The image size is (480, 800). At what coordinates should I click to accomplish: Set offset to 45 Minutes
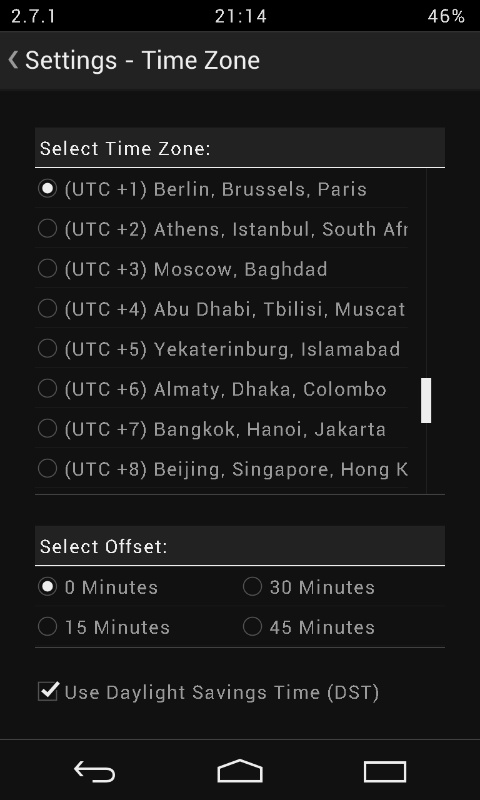click(342, 627)
